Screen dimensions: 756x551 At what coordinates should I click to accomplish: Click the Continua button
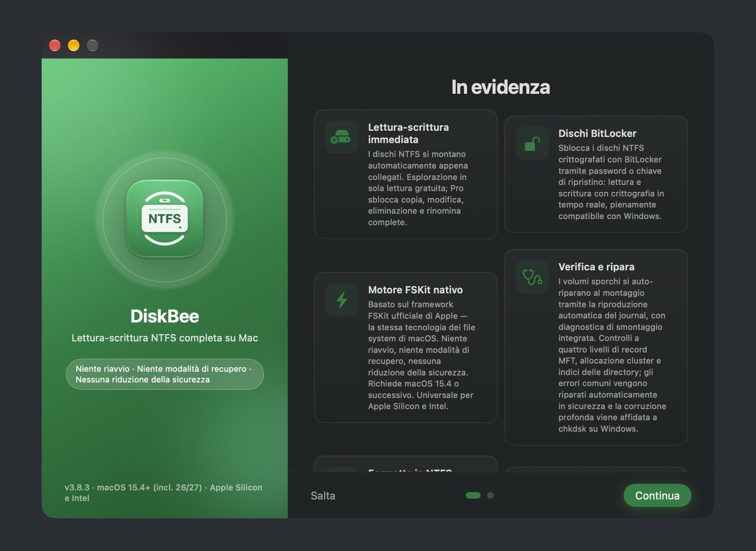click(x=657, y=496)
